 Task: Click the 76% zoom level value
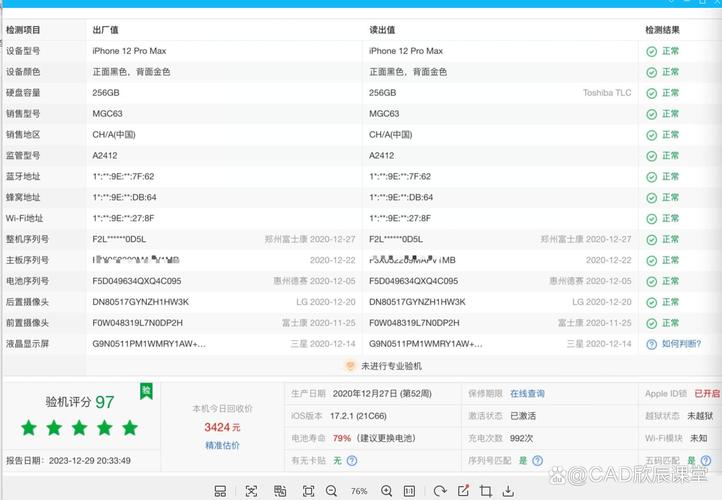click(x=359, y=491)
